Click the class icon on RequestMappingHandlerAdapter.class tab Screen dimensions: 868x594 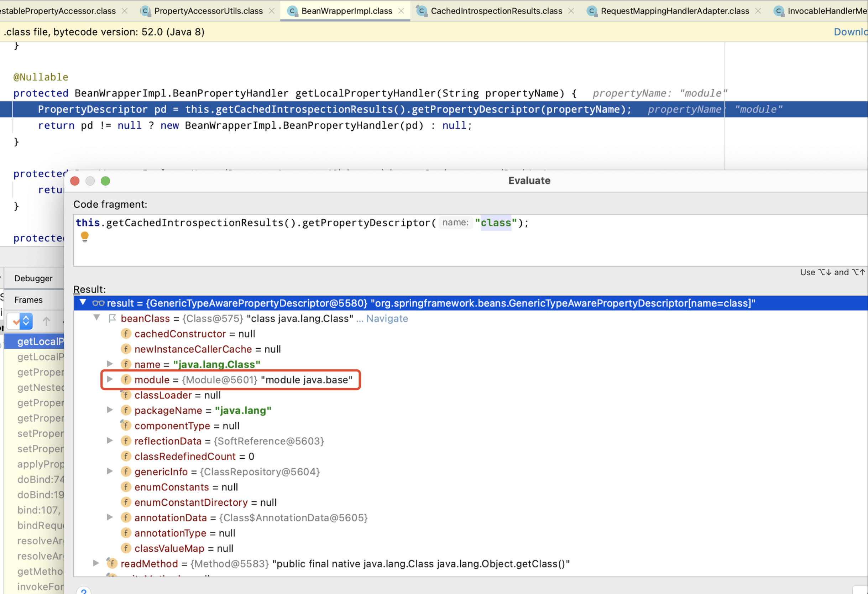click(592, 11)
